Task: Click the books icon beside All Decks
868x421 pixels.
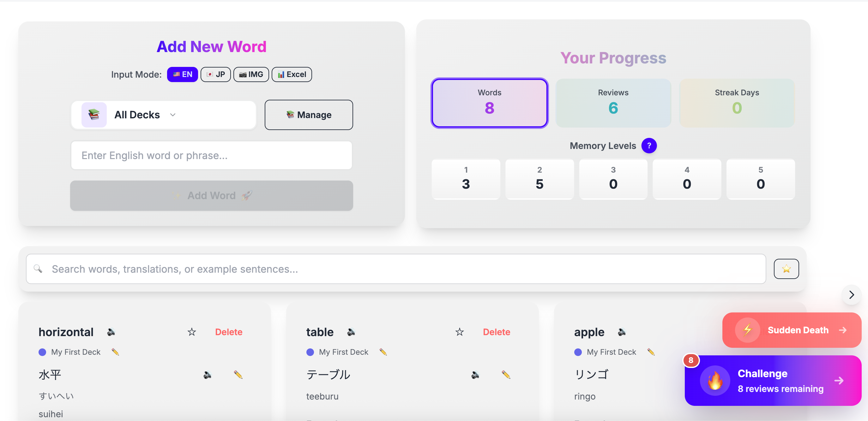Action: (x=94, y=115)
